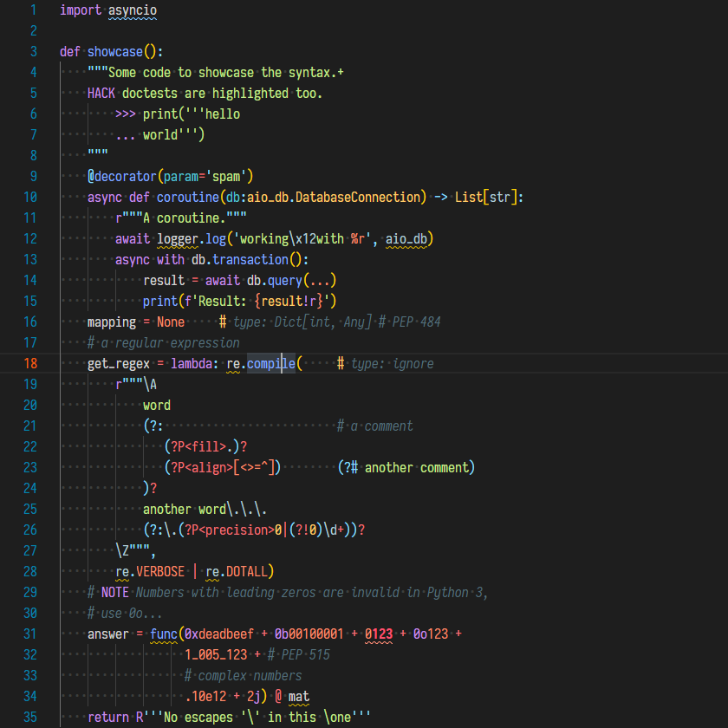Click the word asyncio in the import
The height and width of the screenshot is (728, 728).
coord(133,10)
